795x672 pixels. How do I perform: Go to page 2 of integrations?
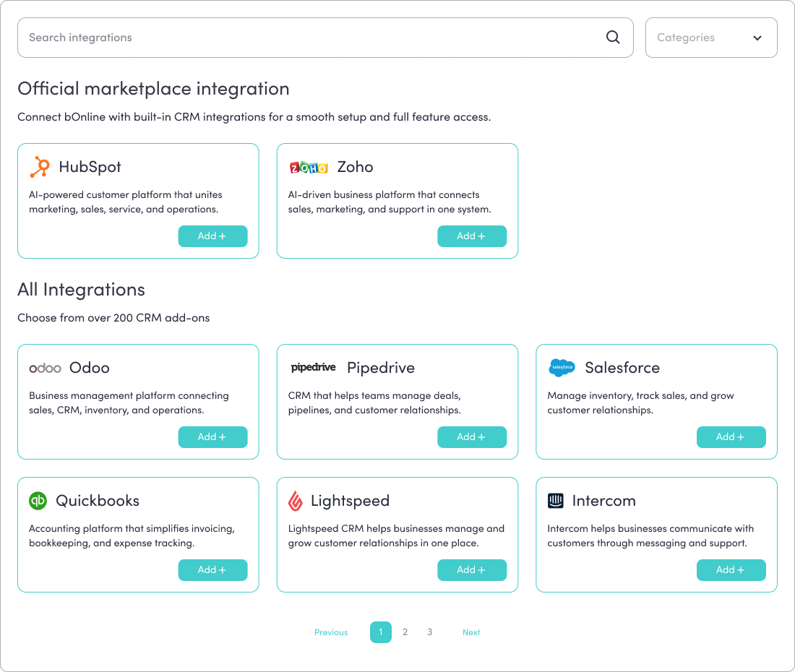(405, 632)
